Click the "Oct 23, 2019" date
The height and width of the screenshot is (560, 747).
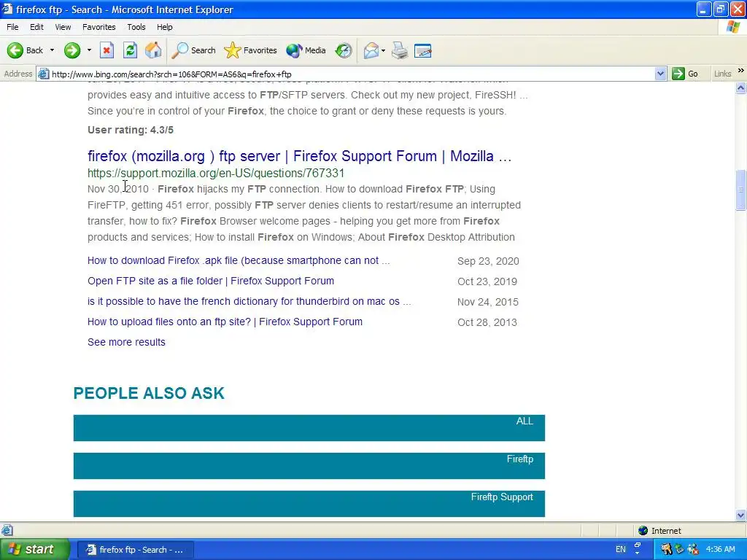487,281
